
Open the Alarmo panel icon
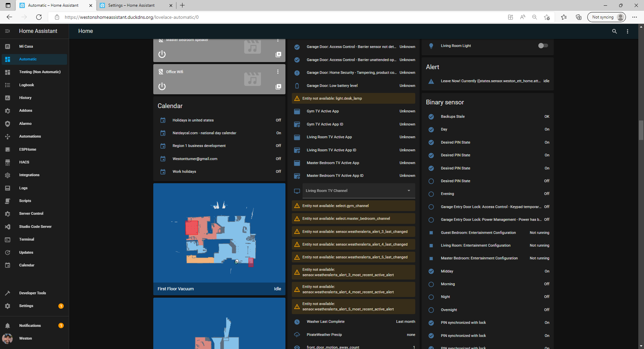tap(8, 123)
